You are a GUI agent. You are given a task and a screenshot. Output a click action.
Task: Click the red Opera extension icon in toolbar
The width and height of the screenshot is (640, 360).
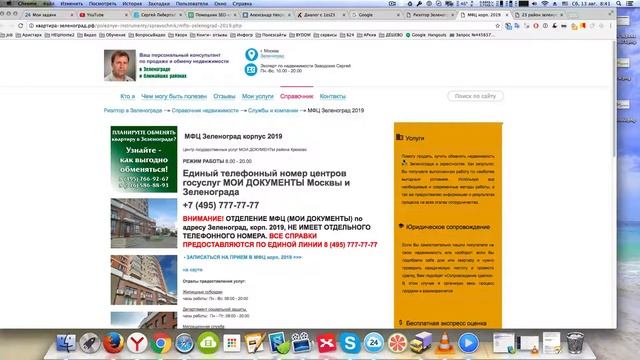coord(536,26)
